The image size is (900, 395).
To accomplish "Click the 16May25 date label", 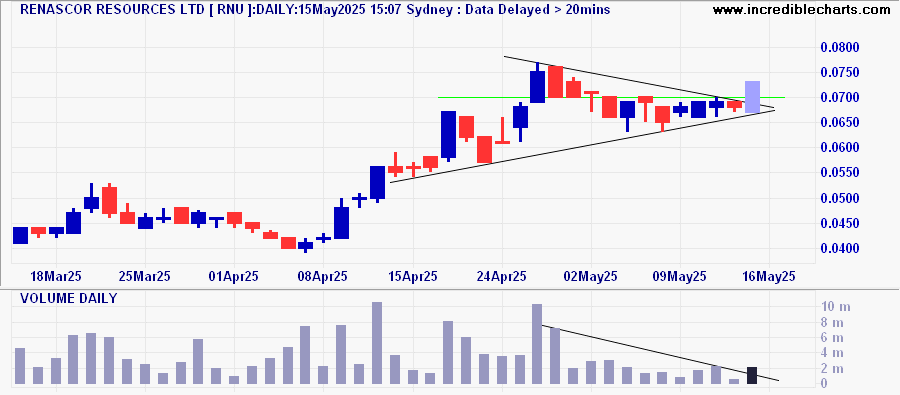I will point(770,276).
